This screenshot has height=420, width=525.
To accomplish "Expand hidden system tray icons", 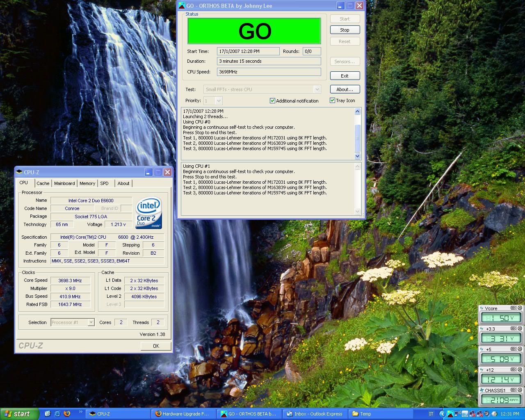I will click(442, 414).
